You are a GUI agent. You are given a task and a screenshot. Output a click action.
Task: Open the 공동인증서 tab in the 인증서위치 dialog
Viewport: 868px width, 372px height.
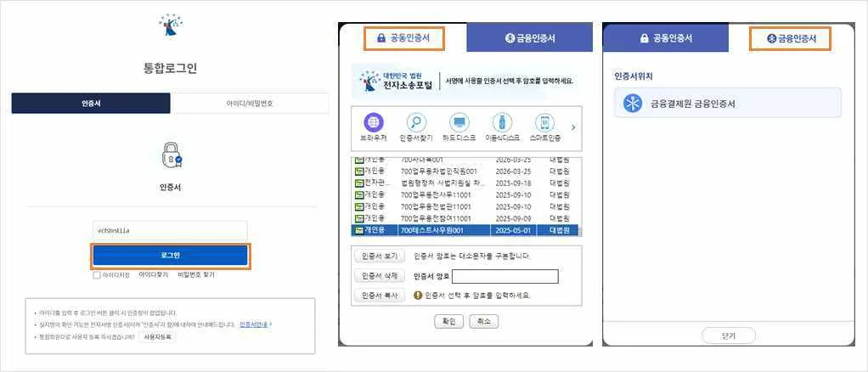666,38
